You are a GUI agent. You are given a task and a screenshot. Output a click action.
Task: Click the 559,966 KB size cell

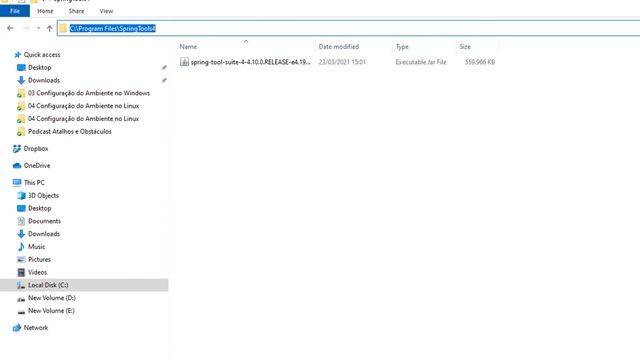480,62
